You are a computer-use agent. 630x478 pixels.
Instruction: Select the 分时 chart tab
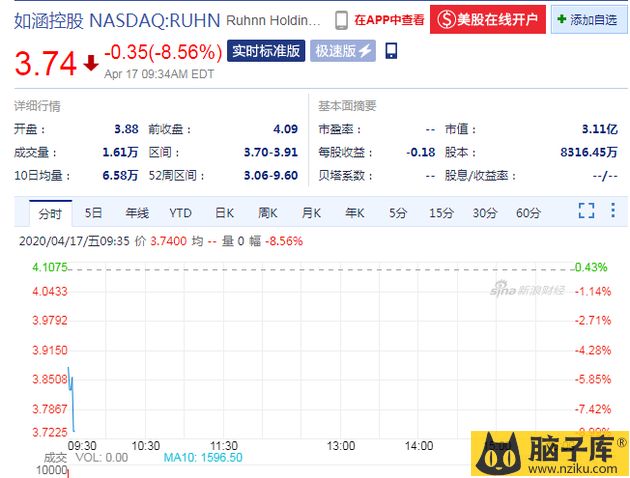coord(50,214)
